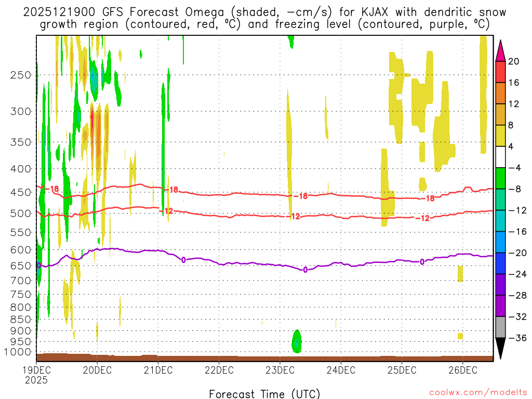
Task: Click the 400 pressure level label
Action: pos(21,169)
